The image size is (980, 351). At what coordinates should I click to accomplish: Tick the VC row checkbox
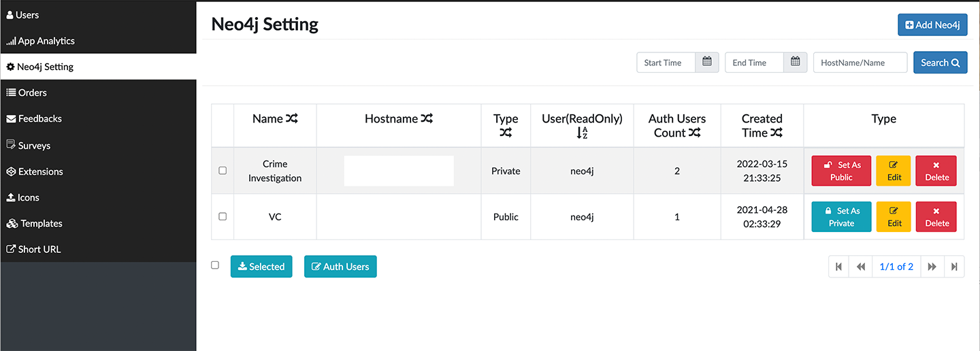pyautogui.click(x=223, y=216)
